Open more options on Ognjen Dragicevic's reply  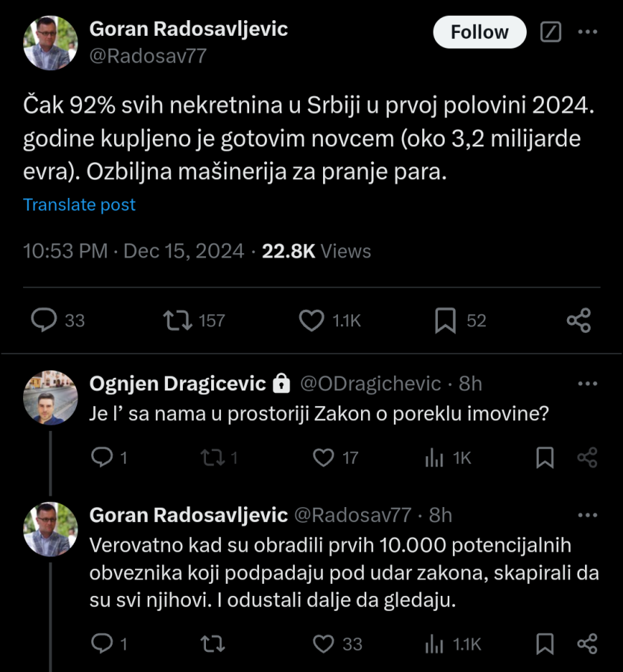[588, 384]
